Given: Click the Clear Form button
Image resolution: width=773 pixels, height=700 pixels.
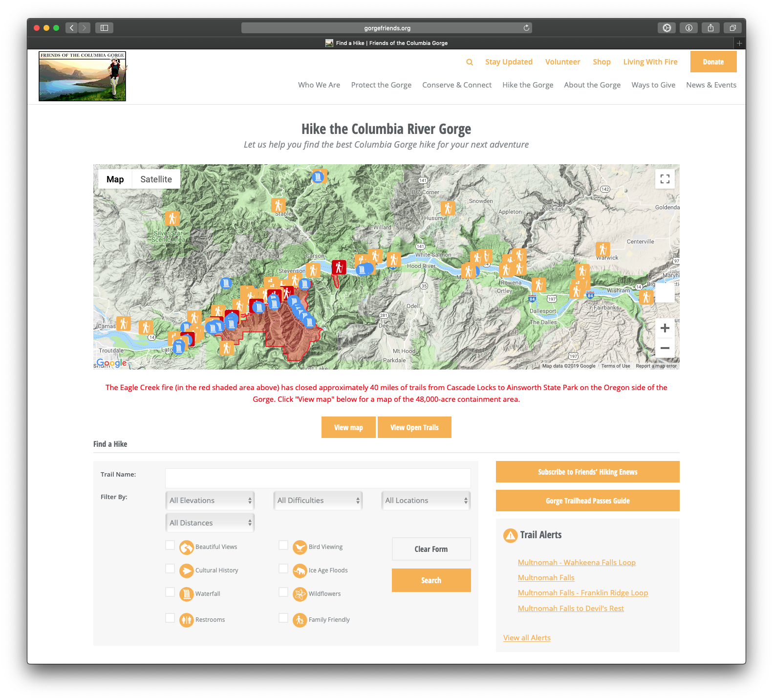Looking at the screenshot, I should coord(431,549).
